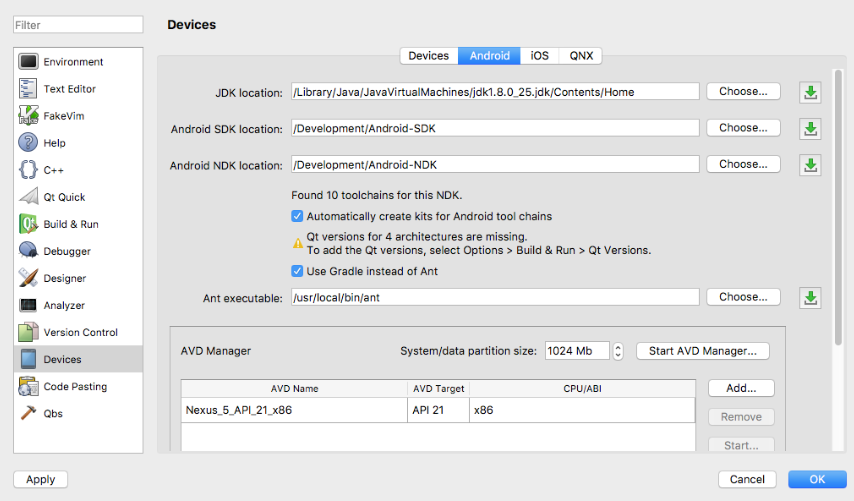
Task: Click the Help question mark icon
Action: tap(28, 143)
